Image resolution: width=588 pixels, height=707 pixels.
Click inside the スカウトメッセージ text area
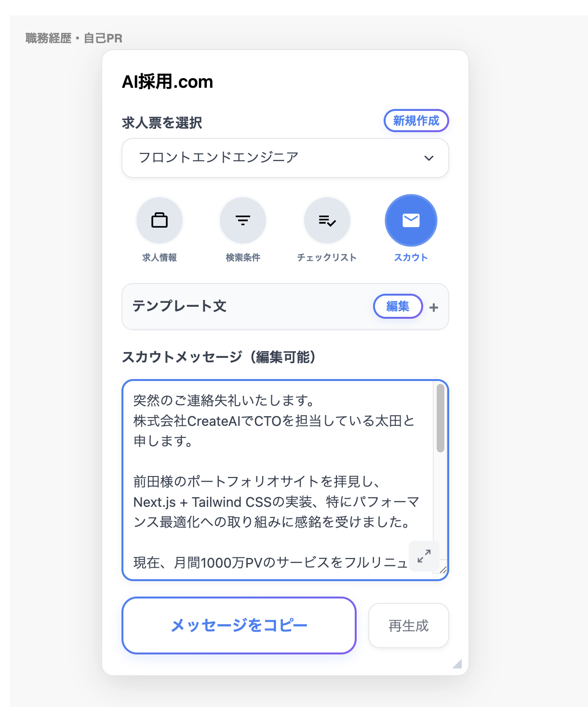pyautogui.click(x=279, y=480)
